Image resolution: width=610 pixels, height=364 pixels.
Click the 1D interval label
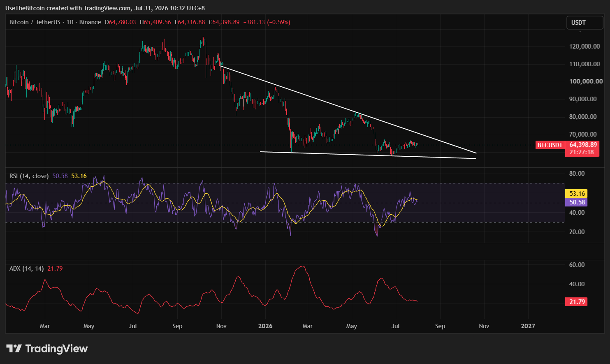(x=70, y=22)
